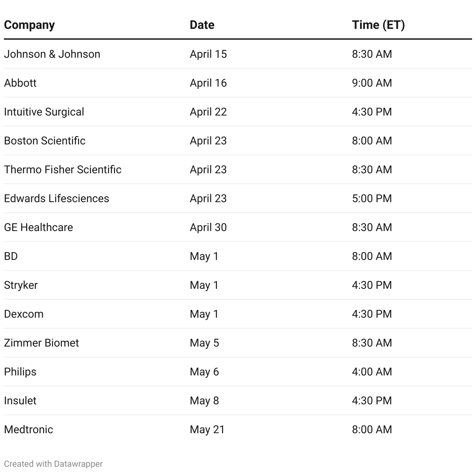
Task: Click the Dexcom company cell
Action: 24,314
